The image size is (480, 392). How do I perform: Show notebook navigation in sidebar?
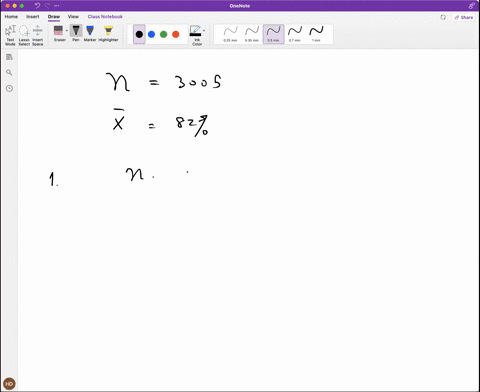click(x=9, y=57)
